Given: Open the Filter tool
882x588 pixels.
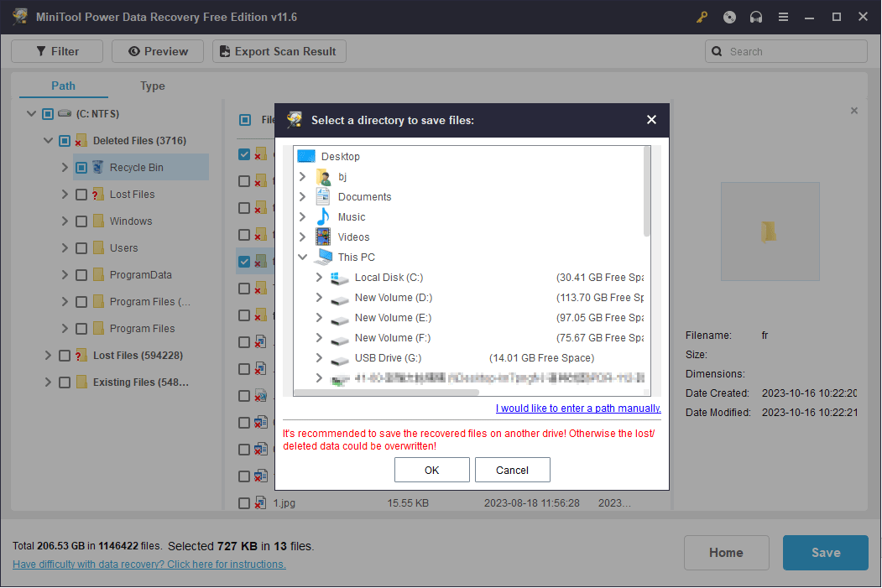Looking at the screenshot, I should 57,51.
